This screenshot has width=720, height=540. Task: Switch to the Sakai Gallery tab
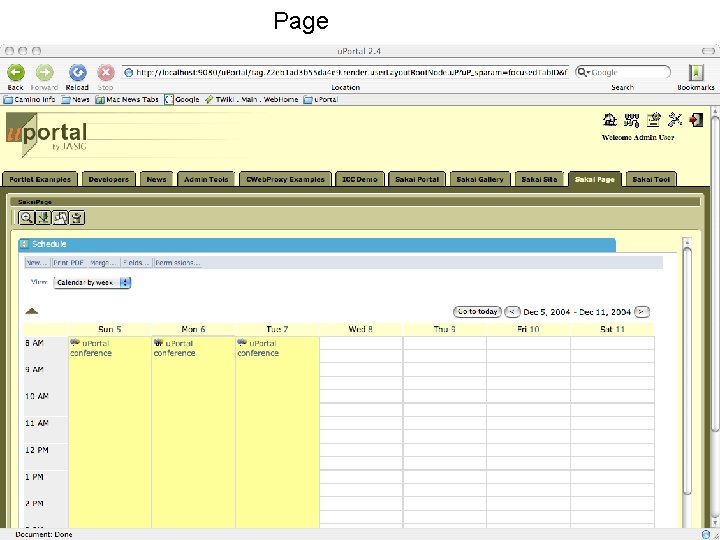pyautogui.click(x=480, y=180)
